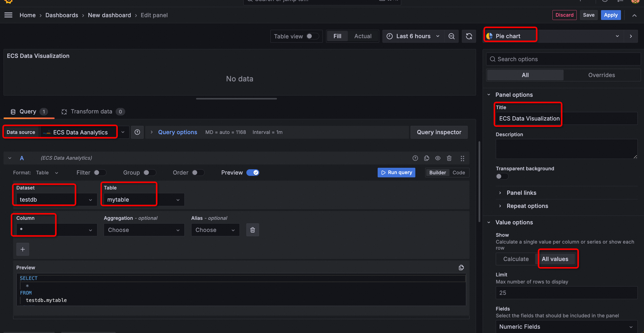Open the hamburger navigation menu
The width and height of the screenshot is (644, 333).
(x=8, y=15)
